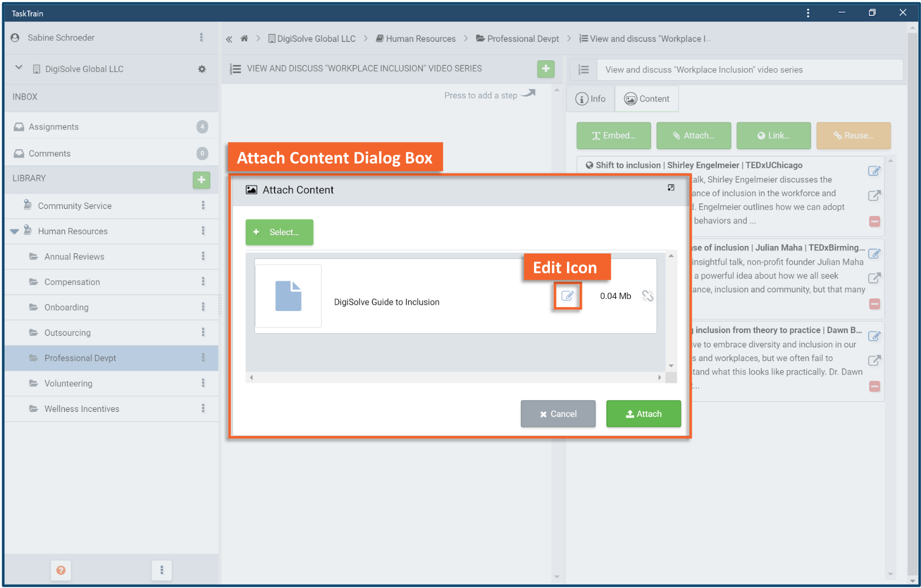Viewport: 921px width, 588px height.
Task: Click the Embed content button
Action: point(614,135)
